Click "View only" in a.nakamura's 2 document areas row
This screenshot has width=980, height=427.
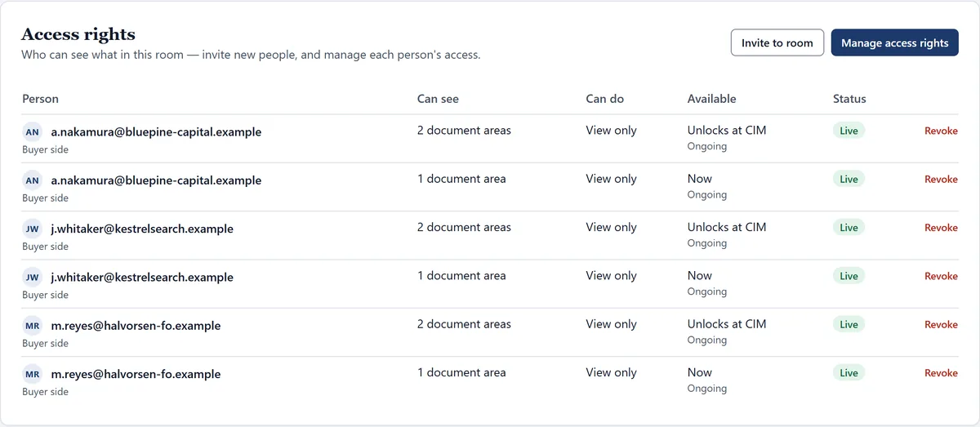[611, 130]
